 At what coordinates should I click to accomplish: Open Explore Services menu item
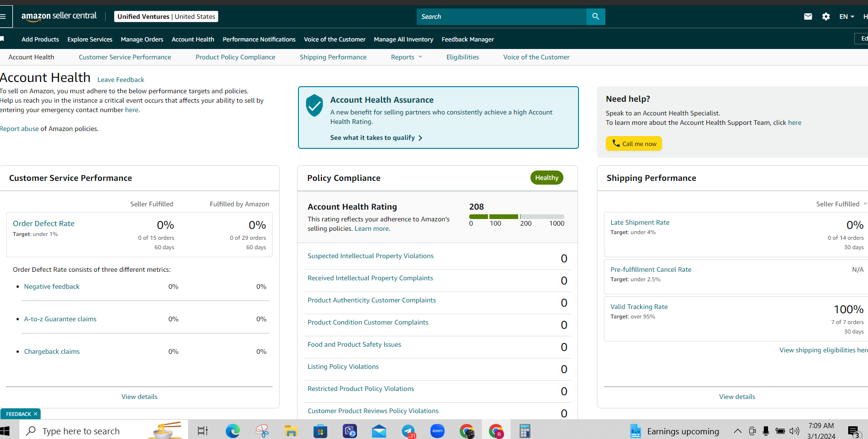tap(90, 39)
